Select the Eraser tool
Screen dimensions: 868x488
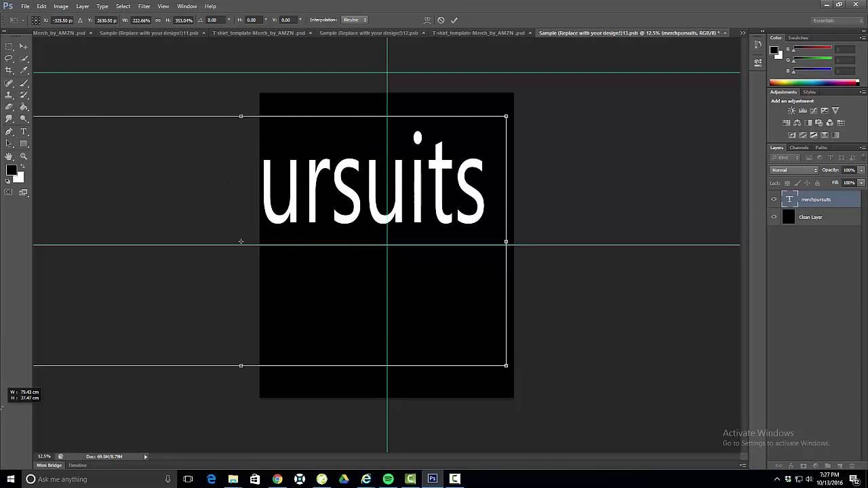(9, 107)
